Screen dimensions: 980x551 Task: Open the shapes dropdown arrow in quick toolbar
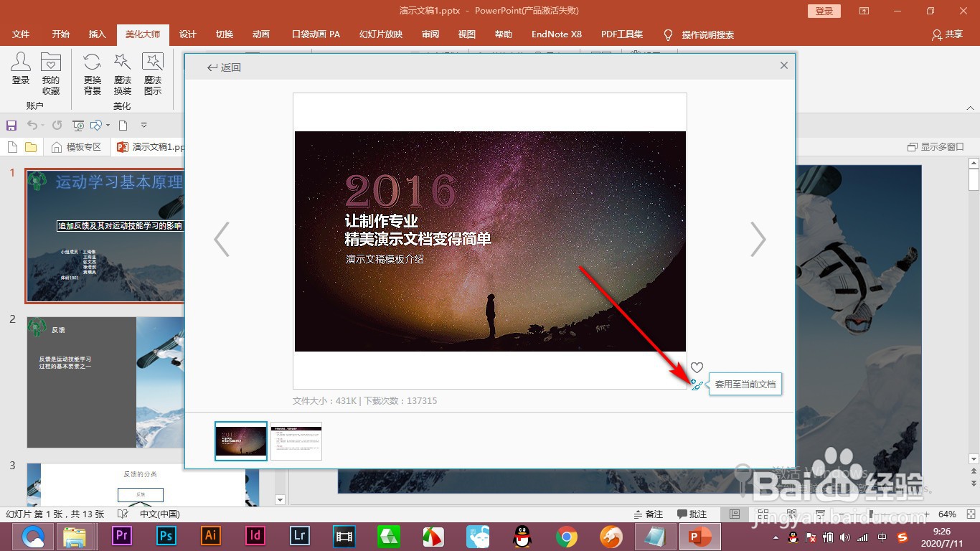(108, 126)
